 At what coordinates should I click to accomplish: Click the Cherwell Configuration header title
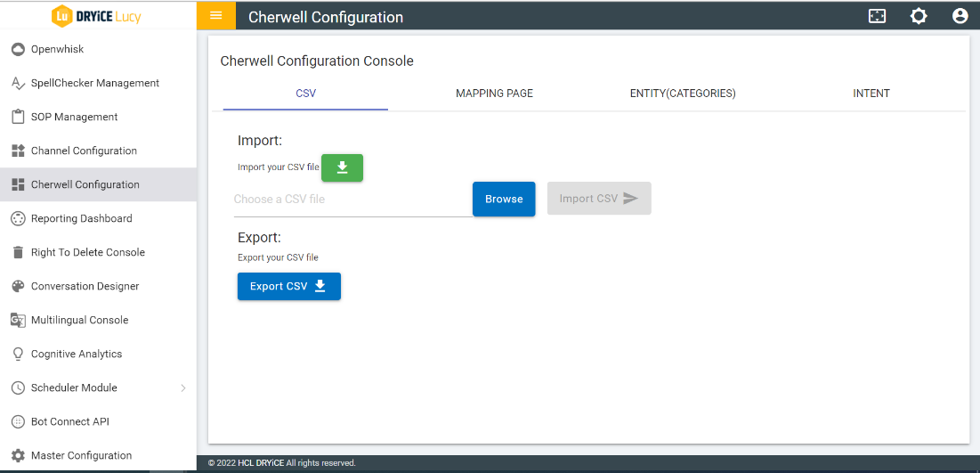click(x=326, y=17)
